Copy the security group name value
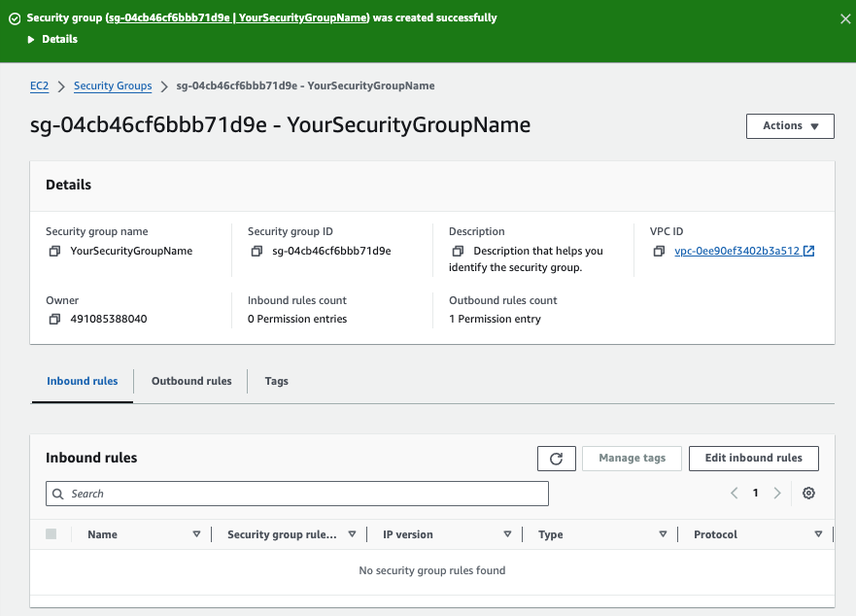 click(x=54, y=252)
